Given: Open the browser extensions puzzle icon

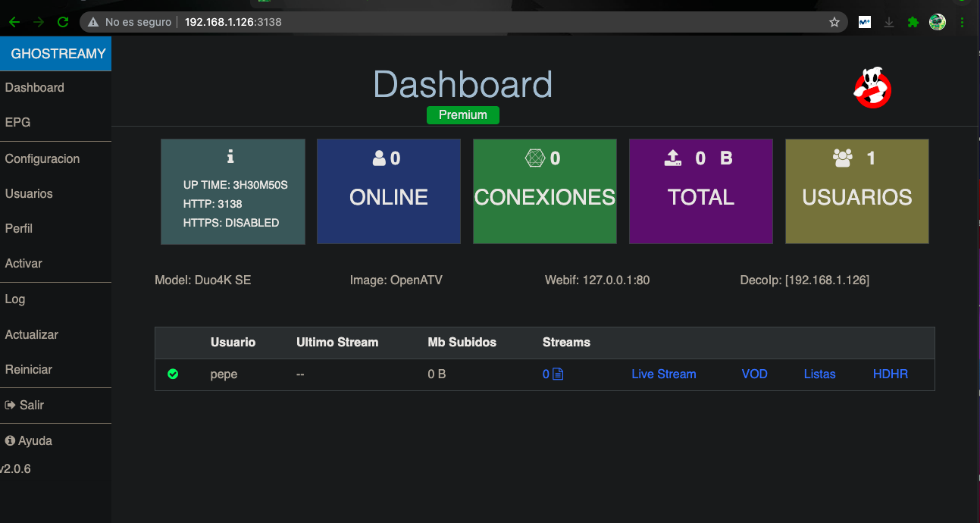Looking at the screenshot, I should [913, 22].
